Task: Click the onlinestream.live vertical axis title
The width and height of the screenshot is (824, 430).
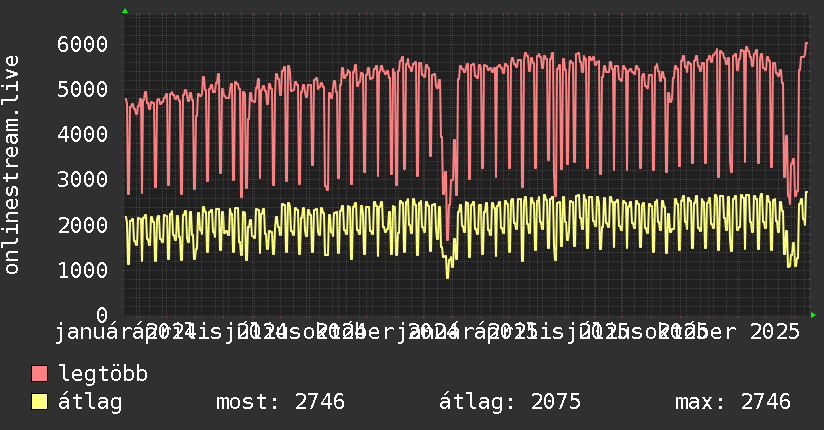Action: (12, 179)
